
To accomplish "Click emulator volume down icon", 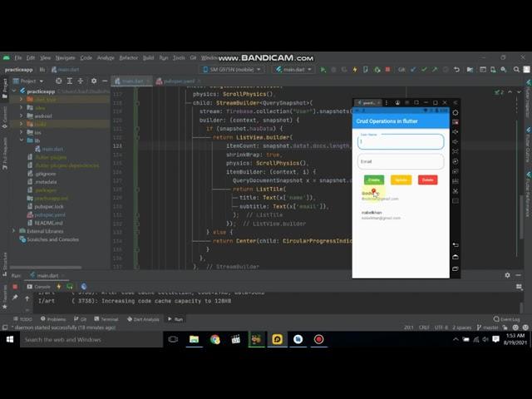I will click(x=456, y=141).
